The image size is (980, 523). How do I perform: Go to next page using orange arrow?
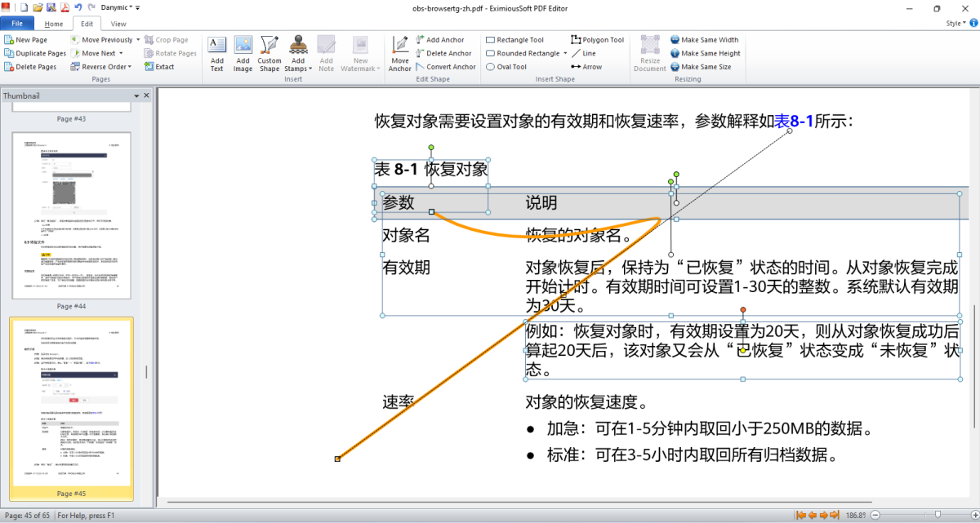pos(823,516)
